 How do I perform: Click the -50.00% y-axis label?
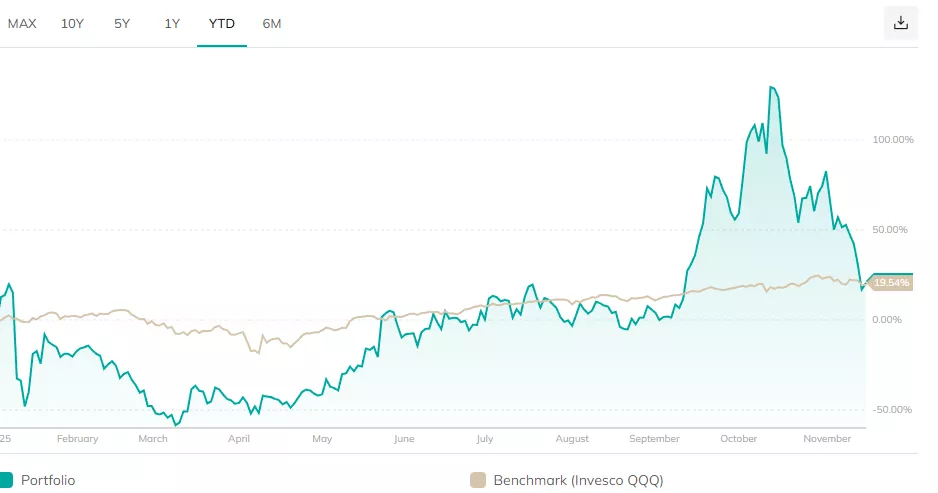[x=893, y=409]
